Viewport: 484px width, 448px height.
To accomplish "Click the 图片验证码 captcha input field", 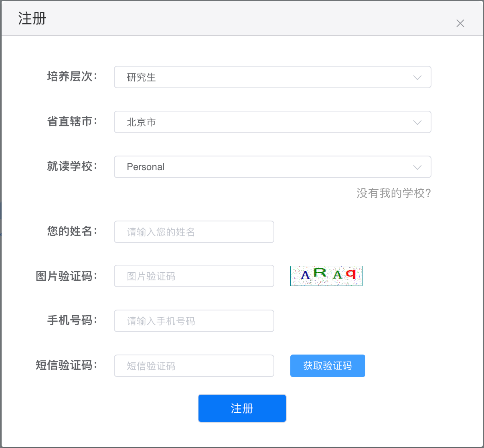I will coord(194,276).
